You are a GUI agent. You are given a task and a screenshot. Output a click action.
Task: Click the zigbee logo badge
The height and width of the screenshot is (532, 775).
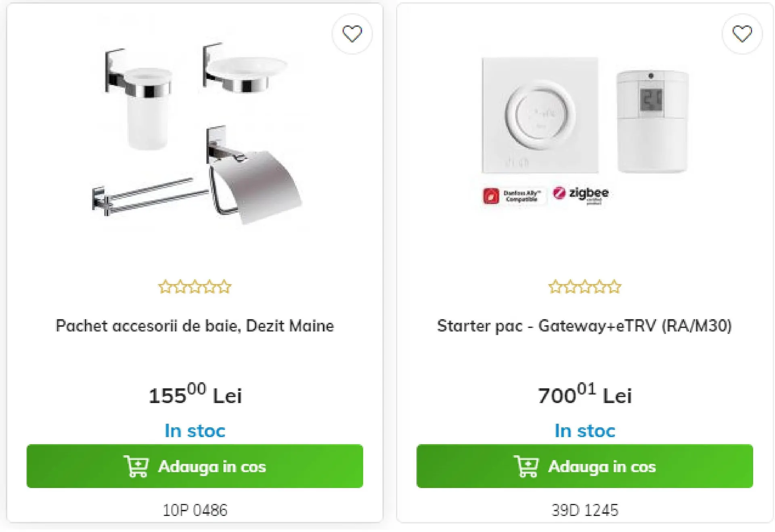(581, 194)
